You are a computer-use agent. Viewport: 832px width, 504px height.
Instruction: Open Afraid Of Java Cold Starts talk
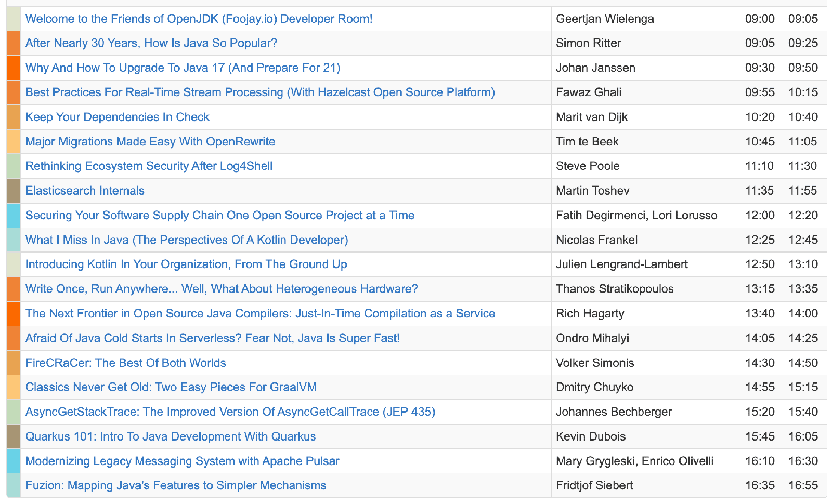point(212,338)
